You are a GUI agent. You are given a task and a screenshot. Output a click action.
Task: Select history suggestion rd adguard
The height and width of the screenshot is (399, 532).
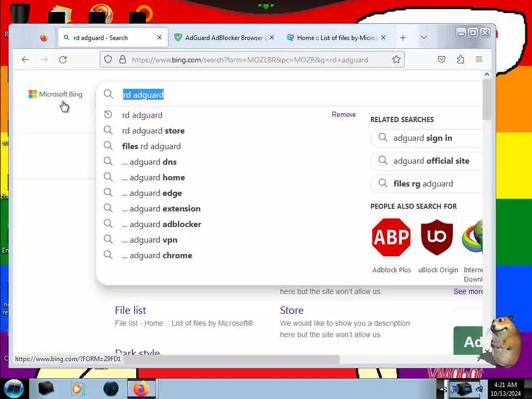pos(142,115)
